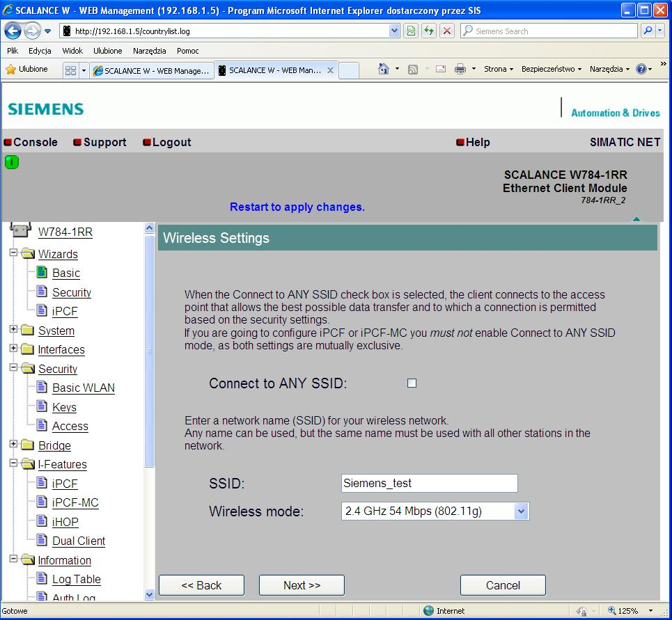The image size is (672, 620).
Task: Open the Edycja menu
Action: pyautogui.click(x=40, y=51)
